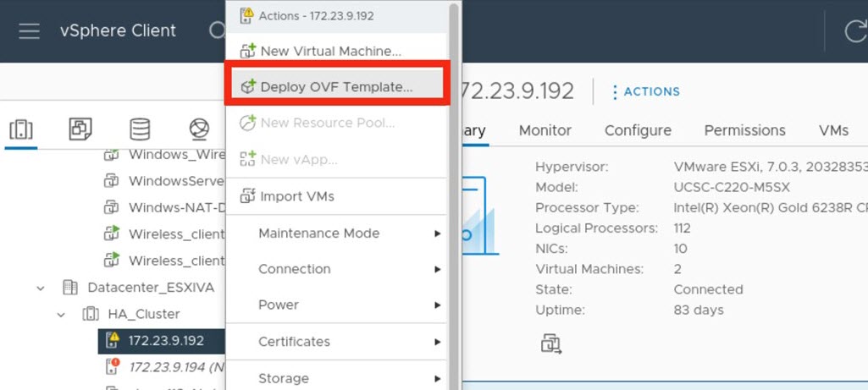Switch to the Permissions tab
The height and width of the screenshot is (390, 868).
tap(744, 130)
